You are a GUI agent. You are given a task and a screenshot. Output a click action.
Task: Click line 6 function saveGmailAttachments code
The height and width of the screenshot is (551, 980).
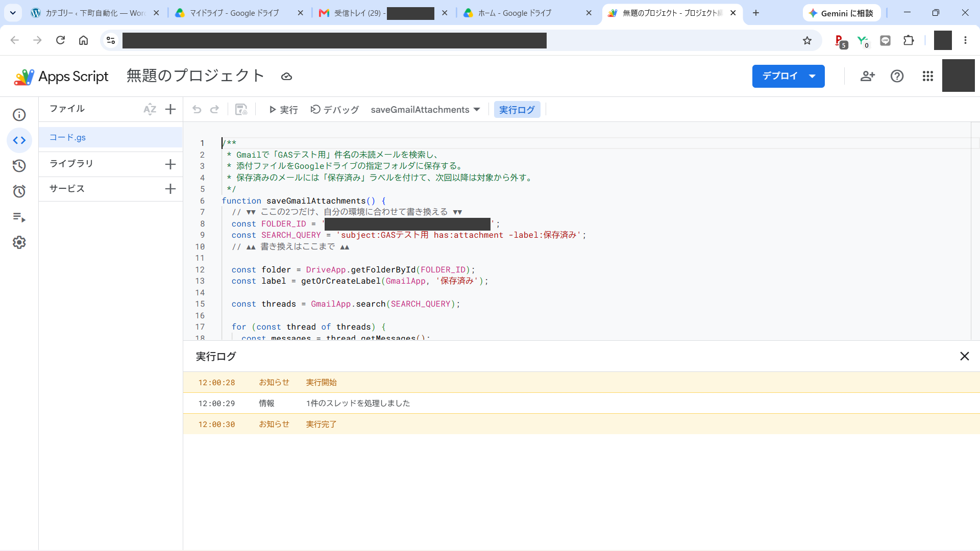[304, 201]
